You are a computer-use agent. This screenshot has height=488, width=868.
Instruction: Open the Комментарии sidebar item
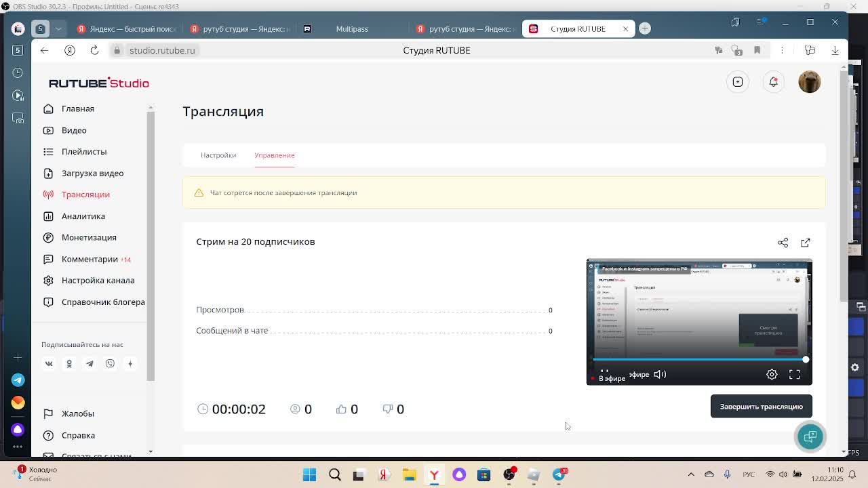[x=90, y=259]
